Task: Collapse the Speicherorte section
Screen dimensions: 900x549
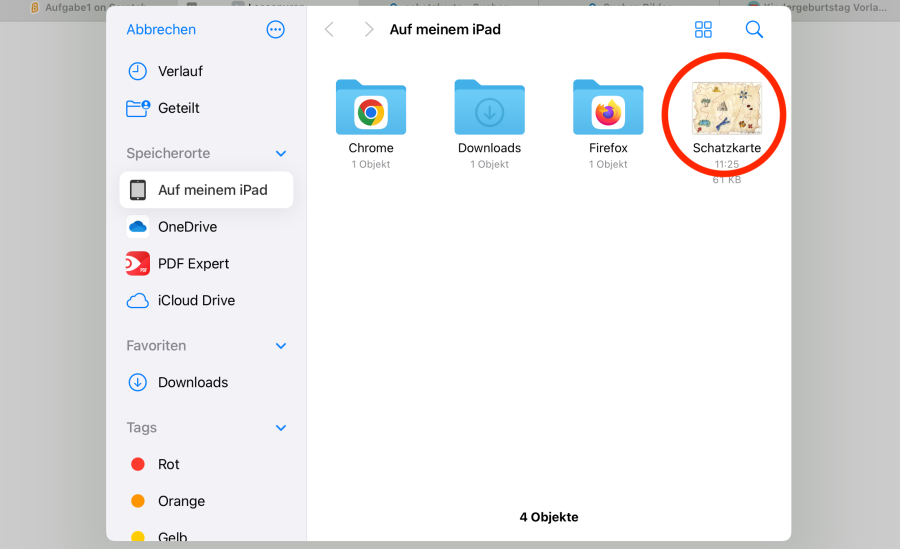Action: click(281, 154)
